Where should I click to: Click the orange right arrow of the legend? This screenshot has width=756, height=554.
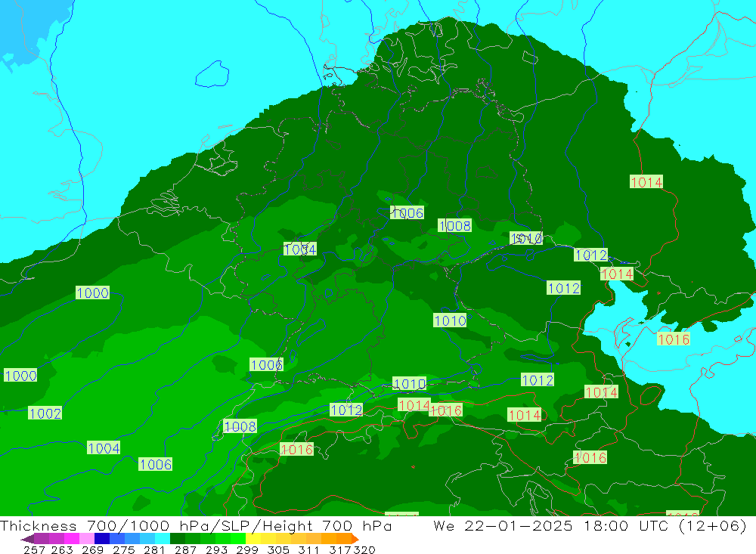pos(355,539)
